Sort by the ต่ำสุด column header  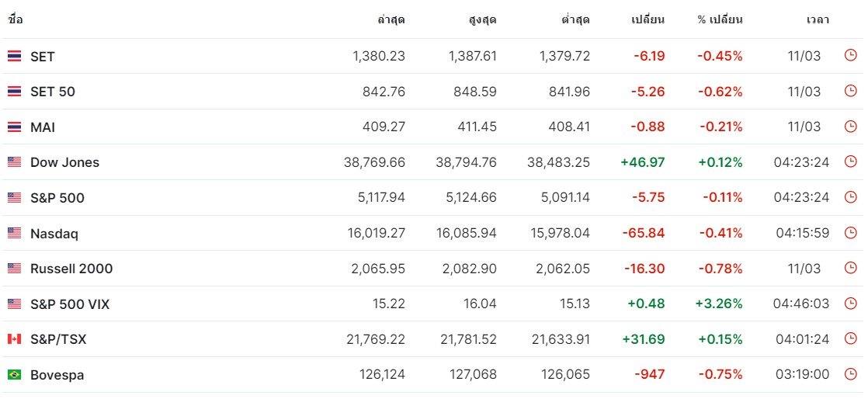tap(571, 19)
